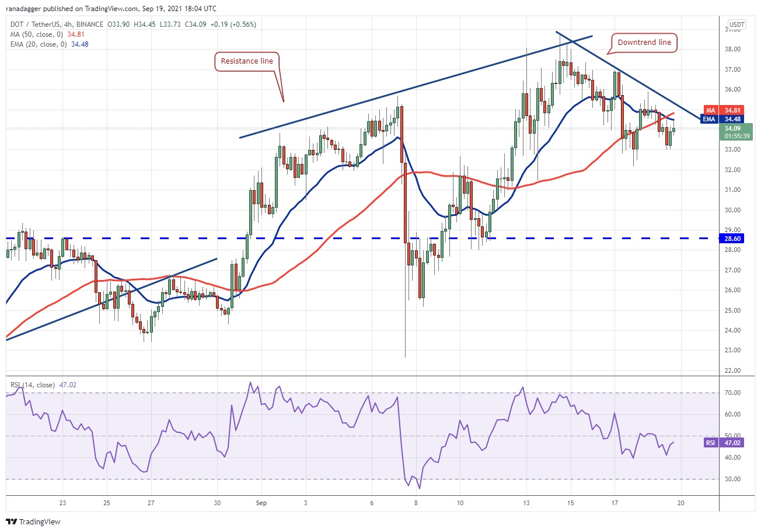Click the '10' date axis label

click(460, 503)
